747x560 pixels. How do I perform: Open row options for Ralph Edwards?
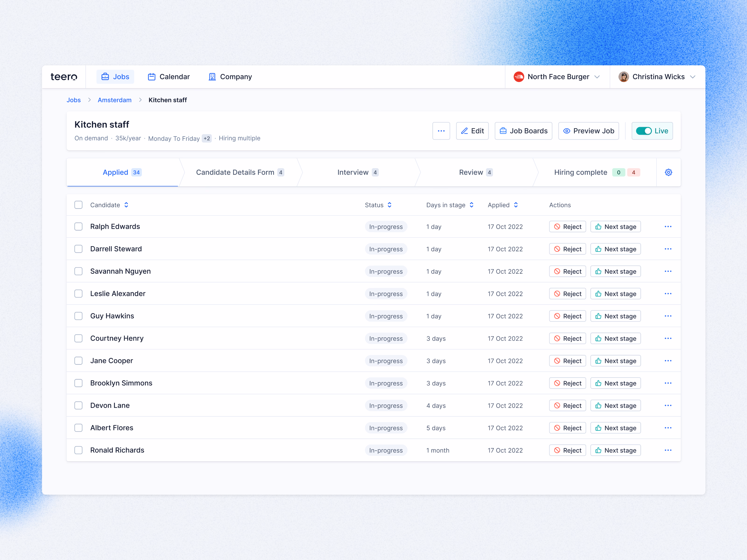pos(668,227)
